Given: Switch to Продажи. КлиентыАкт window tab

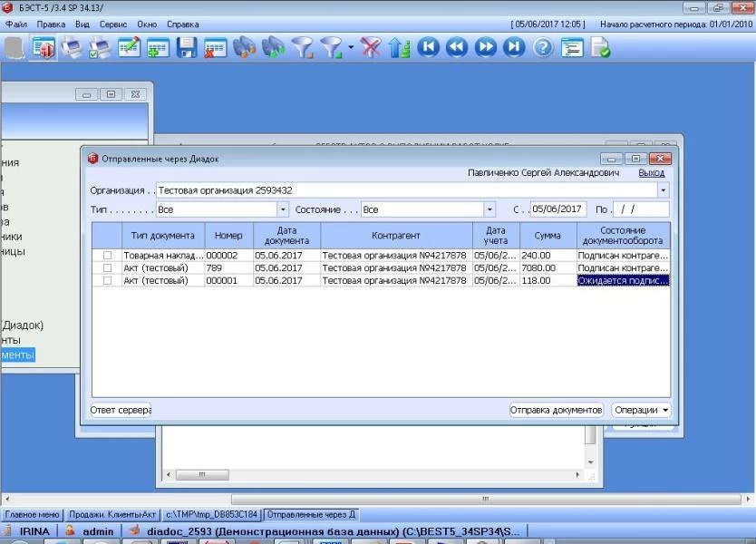Looking at the screenshot, I should (x=112, y=515).
